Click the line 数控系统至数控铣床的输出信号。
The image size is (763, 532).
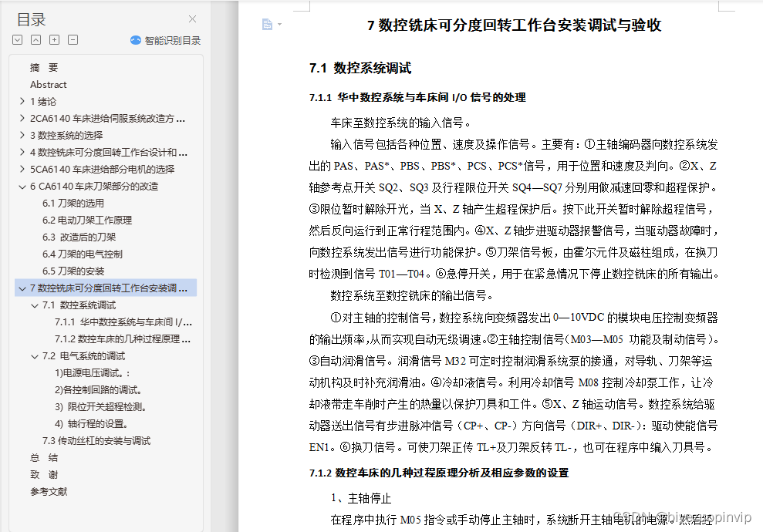click(x=412, y=295)
